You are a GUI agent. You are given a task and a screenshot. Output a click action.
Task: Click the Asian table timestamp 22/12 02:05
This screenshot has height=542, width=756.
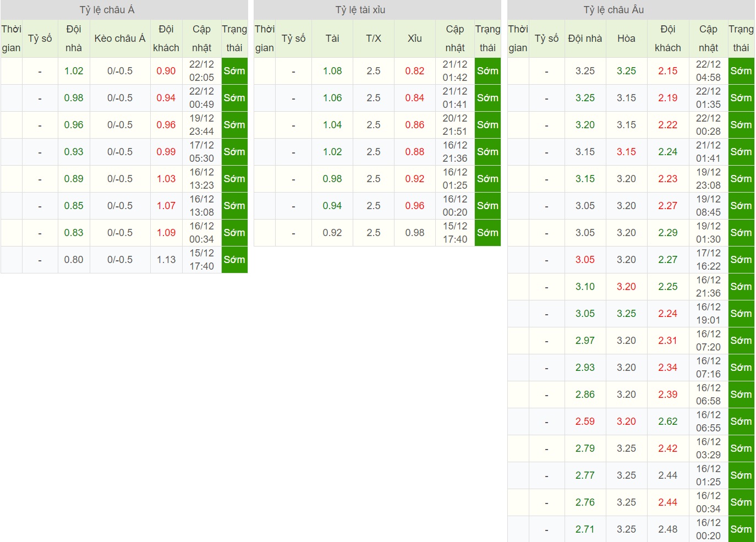tap(202, 71)
